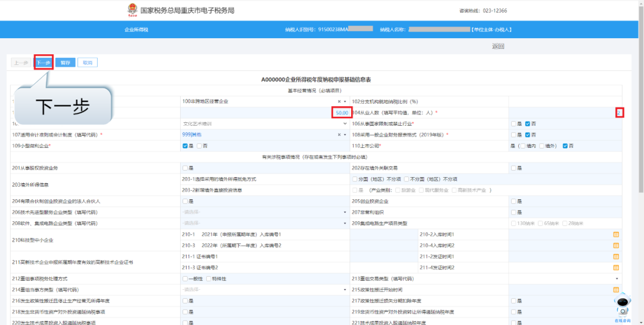The height and width of the screenshot is (325, 644).
Task: Click the 下一步 button
Action: tap(43, 63)
